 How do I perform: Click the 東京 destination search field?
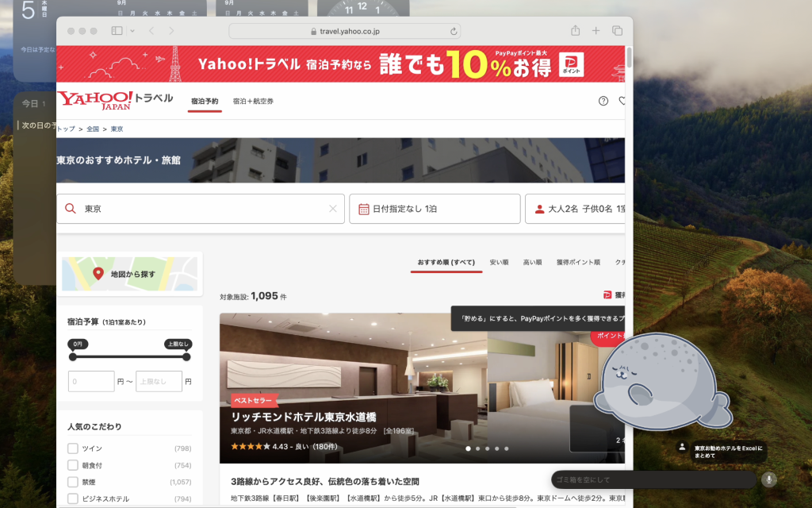pyautogui.click(x=201, y=209)
